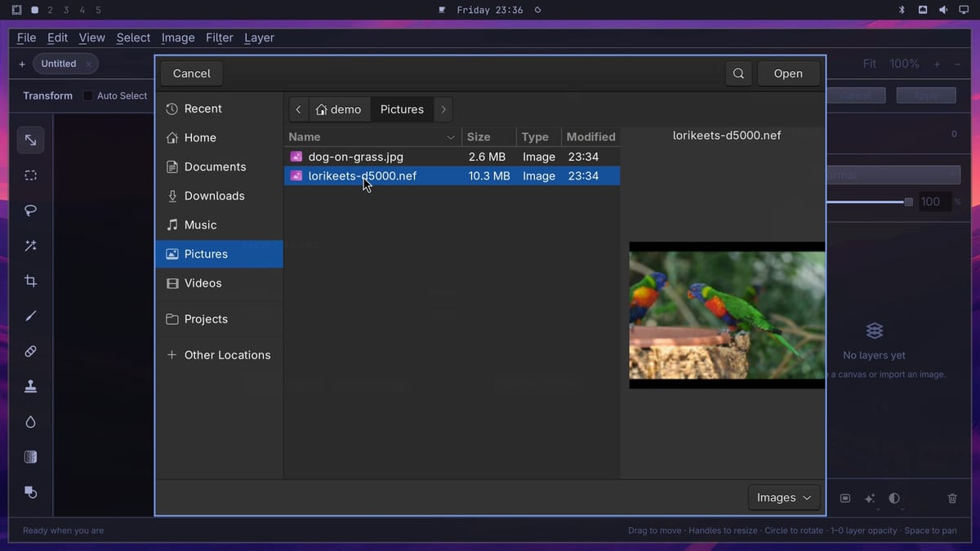Viewport: 980px width, 551px height.
Task: Click the Fit zoom button in editor
Action: (869, 64)
